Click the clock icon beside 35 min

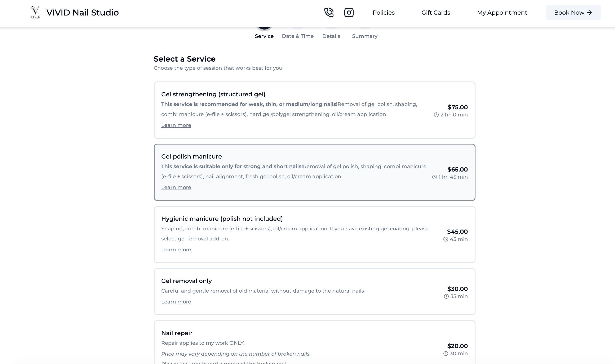(x=446, y=296)
